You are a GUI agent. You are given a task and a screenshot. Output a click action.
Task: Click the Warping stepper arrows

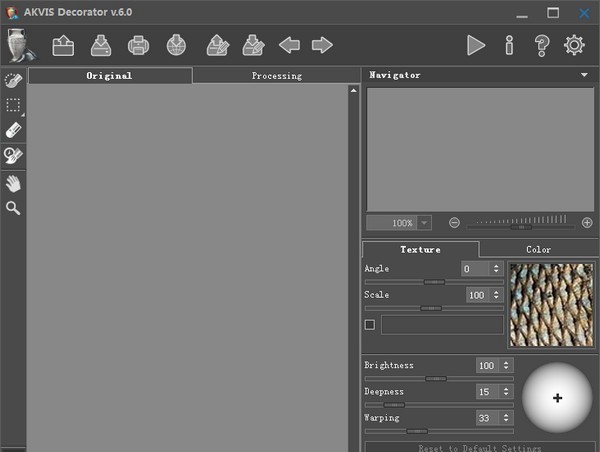[x=506, y=418]
